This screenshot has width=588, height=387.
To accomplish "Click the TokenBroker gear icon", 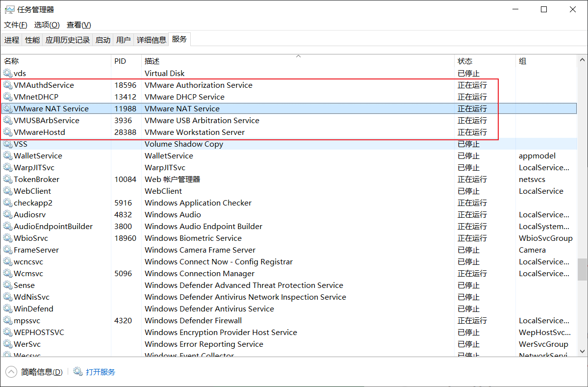I will click(x=8, y=179).
